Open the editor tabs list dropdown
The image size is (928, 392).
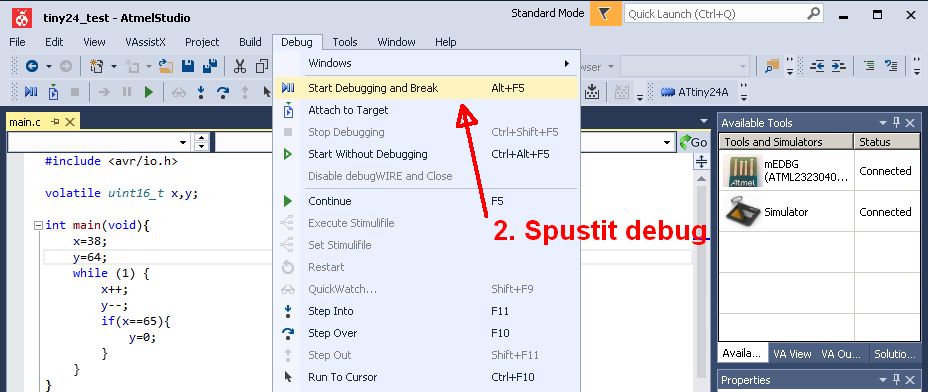pos(704,122)
